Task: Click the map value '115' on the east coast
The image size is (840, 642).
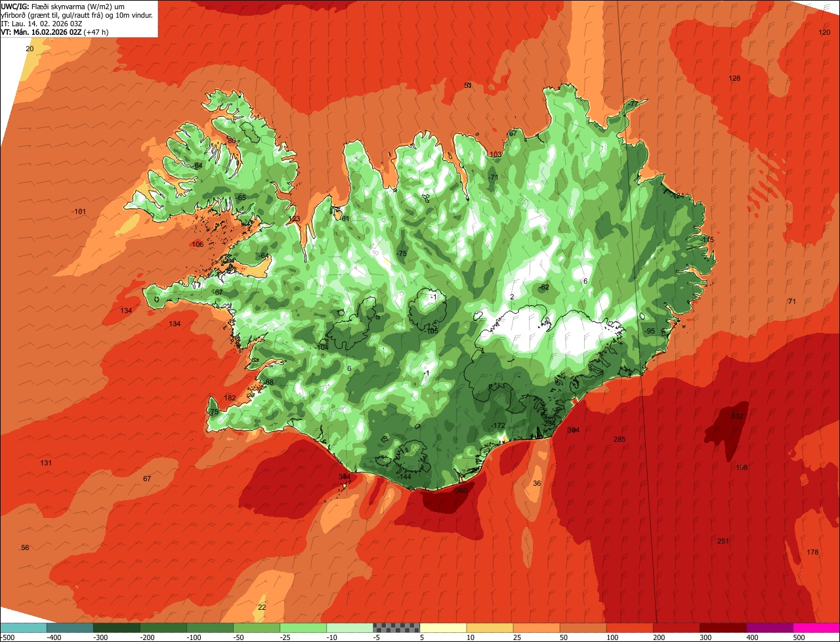Action: 707,240
